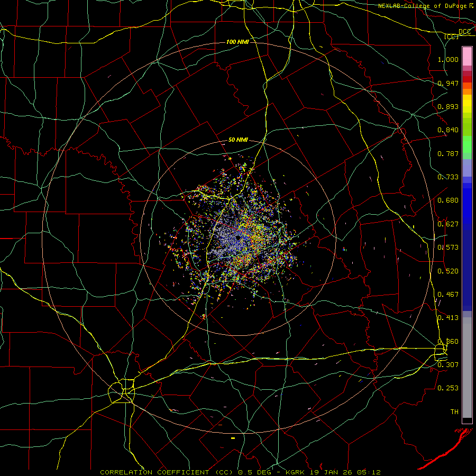Click the yellow highway loop at the right-edge city

tap(441, 353)
